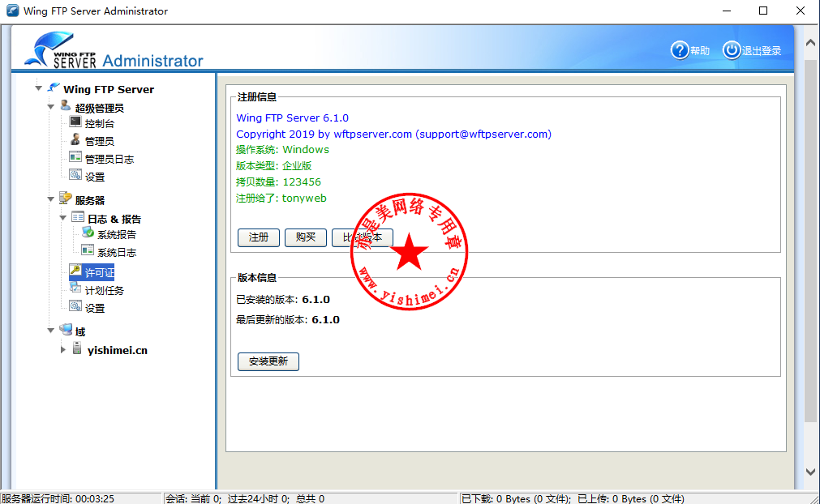Open the 控制台 console icon
The image size is (820, 504).
75,122
